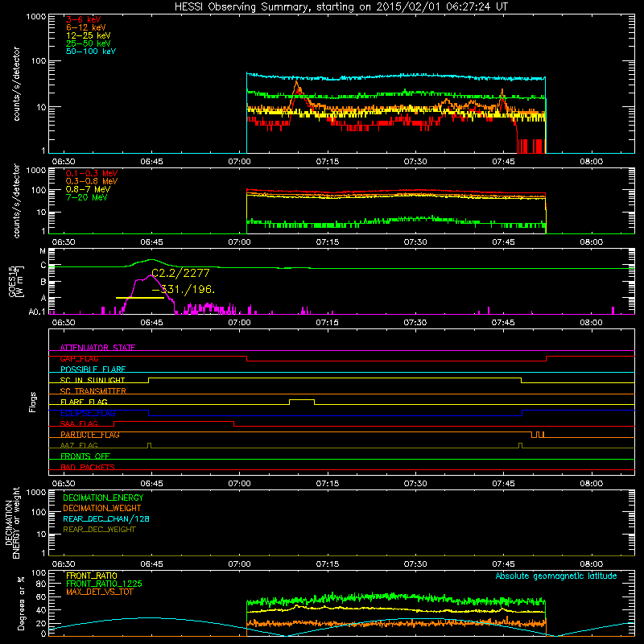Screen dimensions: 644x644
Task: Select the ATTENUATOR_STATE flag label
Action: pos(97,348)
